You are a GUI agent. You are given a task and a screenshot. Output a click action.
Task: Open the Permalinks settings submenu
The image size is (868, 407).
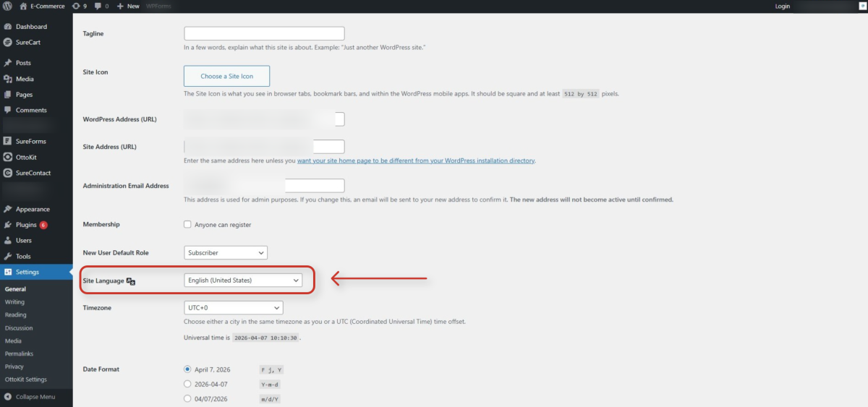19,354
